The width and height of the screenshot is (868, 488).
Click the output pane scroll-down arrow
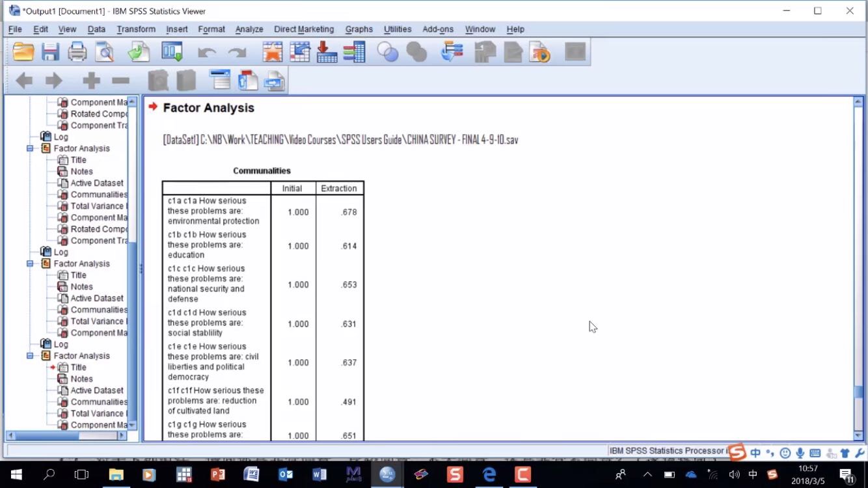click(x=858, y=435)
